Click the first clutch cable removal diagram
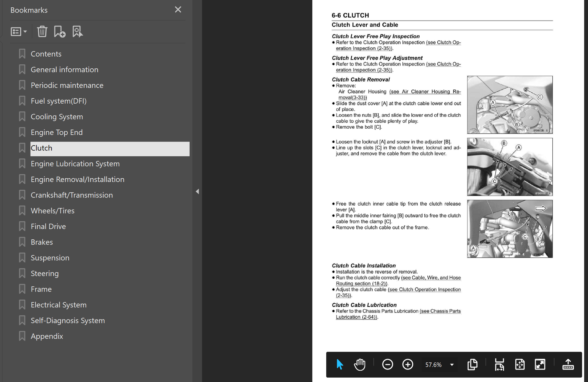The image size is (588, 382). (510, 105)
